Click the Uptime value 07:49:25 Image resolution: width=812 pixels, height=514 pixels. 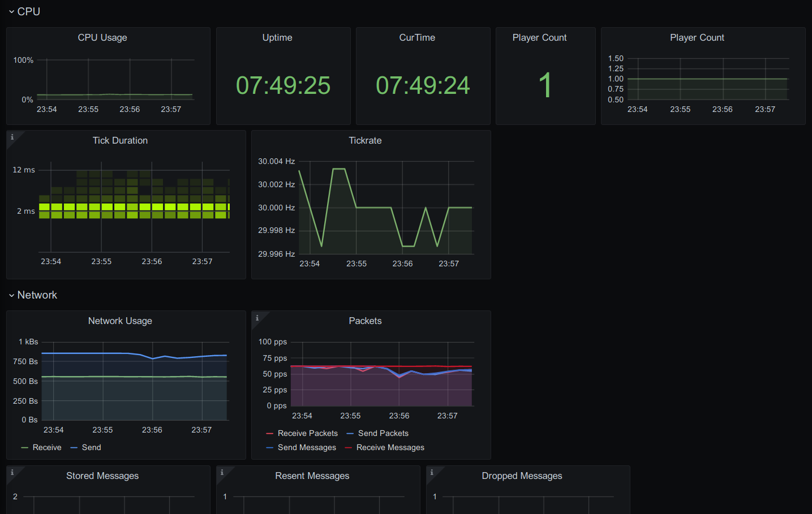(x=283, y=85)
